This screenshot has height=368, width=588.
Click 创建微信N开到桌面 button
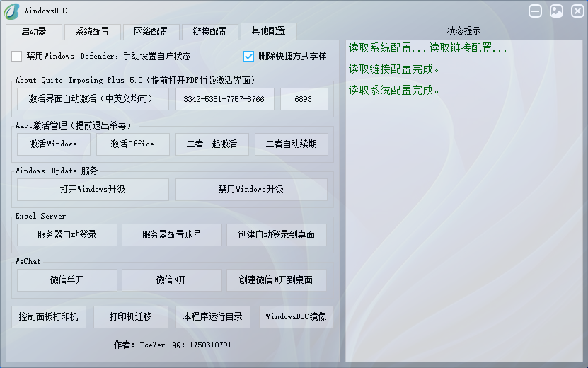click(x=277, y=280)
